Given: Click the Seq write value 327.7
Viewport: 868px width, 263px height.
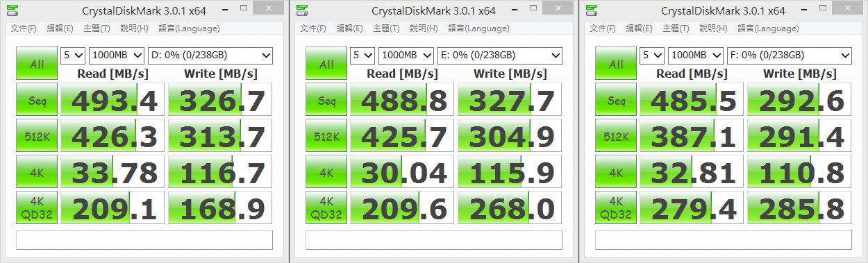Looking at the screenshot, I should (x=510, y=100).
